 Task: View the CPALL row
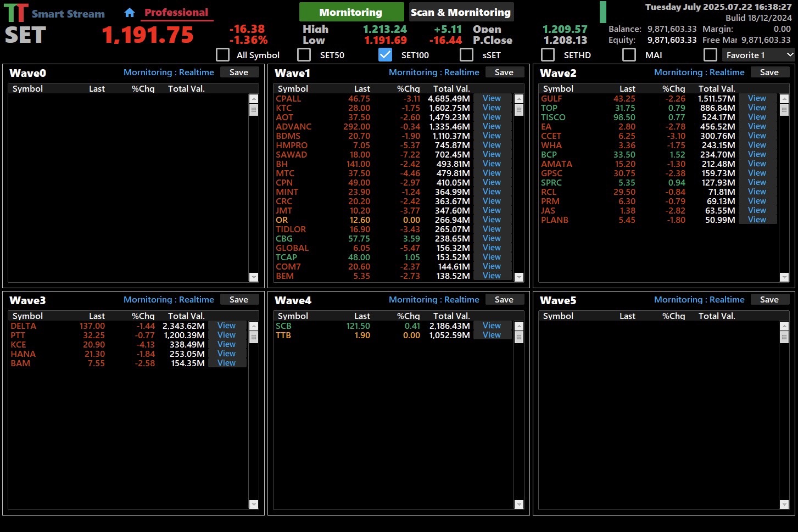492,99
